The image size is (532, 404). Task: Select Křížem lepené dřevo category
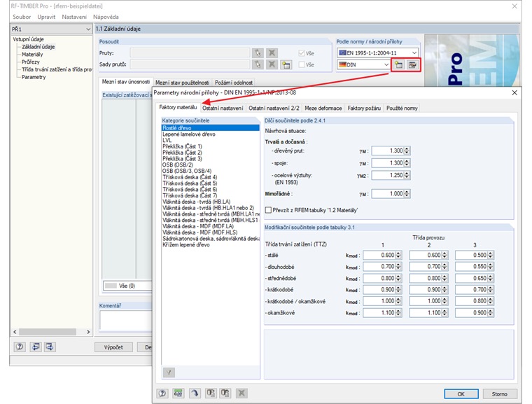coord(211,245)
